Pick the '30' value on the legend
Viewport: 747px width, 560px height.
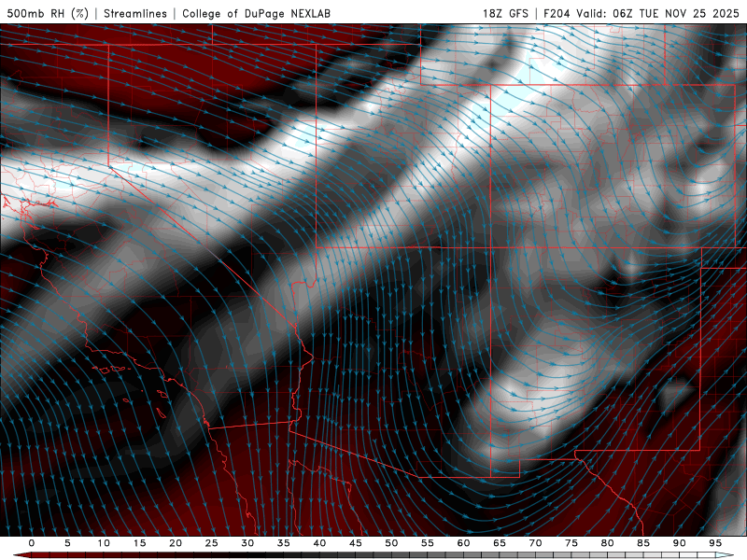click(x=247, y=543)
